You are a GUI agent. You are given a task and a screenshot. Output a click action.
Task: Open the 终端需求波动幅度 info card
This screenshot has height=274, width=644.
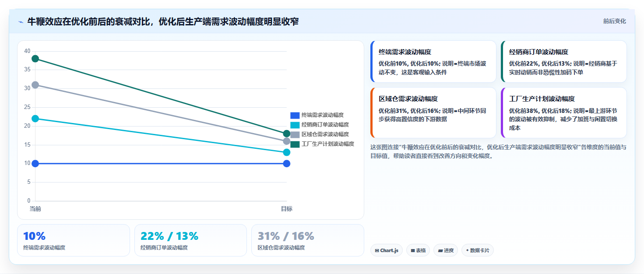point(433,62)
